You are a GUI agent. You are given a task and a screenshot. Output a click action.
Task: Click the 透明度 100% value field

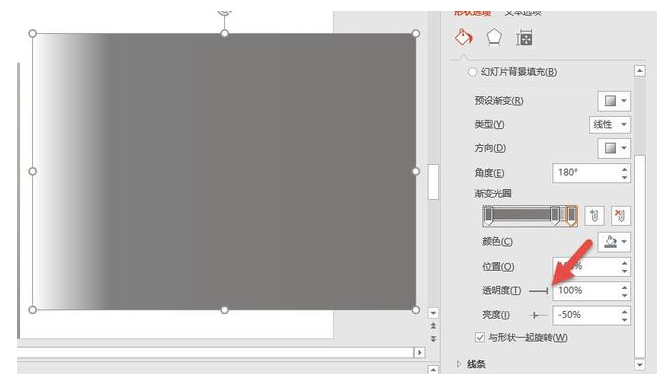pos(587,291)
